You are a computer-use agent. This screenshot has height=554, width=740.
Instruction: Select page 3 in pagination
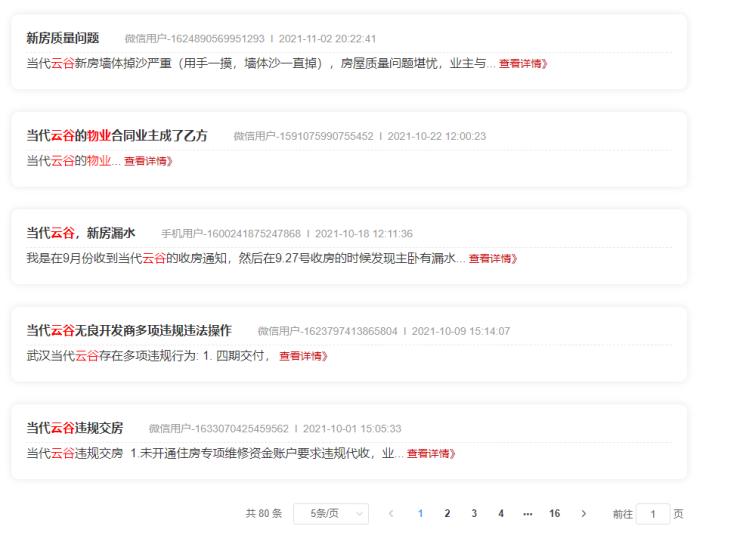(474, 513)
